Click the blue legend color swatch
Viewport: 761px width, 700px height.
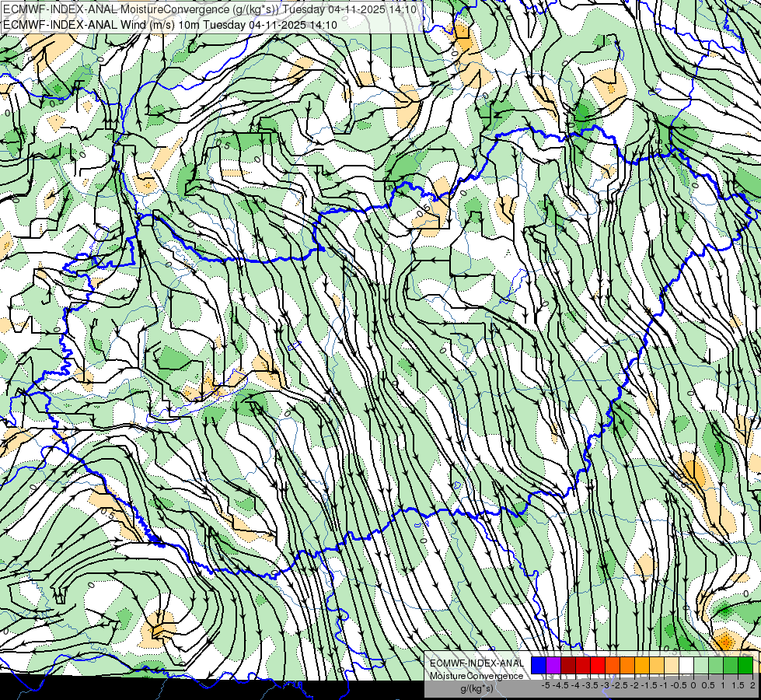[x=539, y=665]
